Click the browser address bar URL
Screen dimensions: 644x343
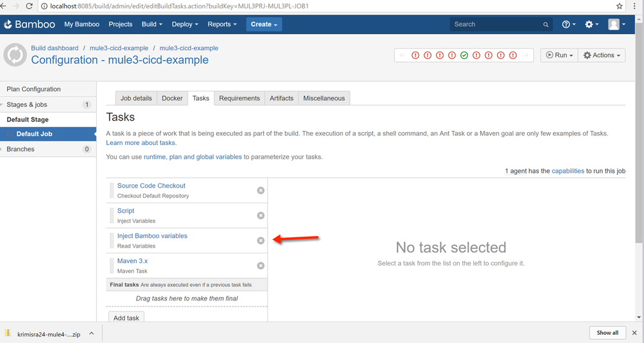point(179,6)
